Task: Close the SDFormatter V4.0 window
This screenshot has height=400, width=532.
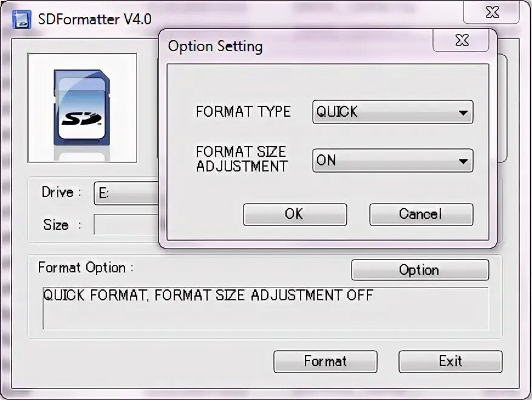Action: (x=492, y=13)
